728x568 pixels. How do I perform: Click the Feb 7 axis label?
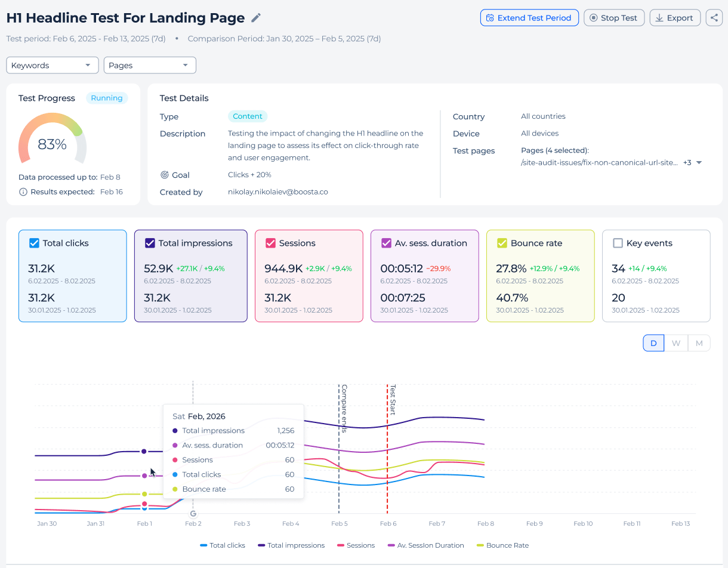pos(437,523)
